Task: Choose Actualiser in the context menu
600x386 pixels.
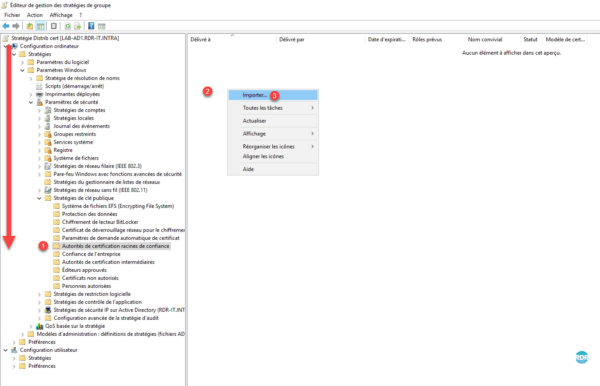Action: [x=273, y=121]
